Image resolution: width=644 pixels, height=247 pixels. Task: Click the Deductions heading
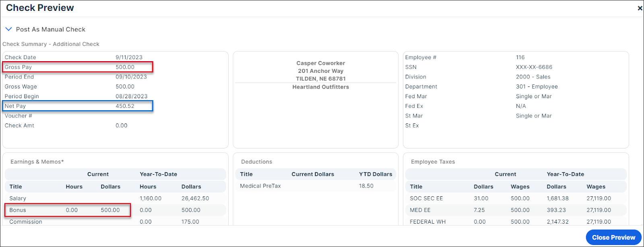tap(257, 162)
